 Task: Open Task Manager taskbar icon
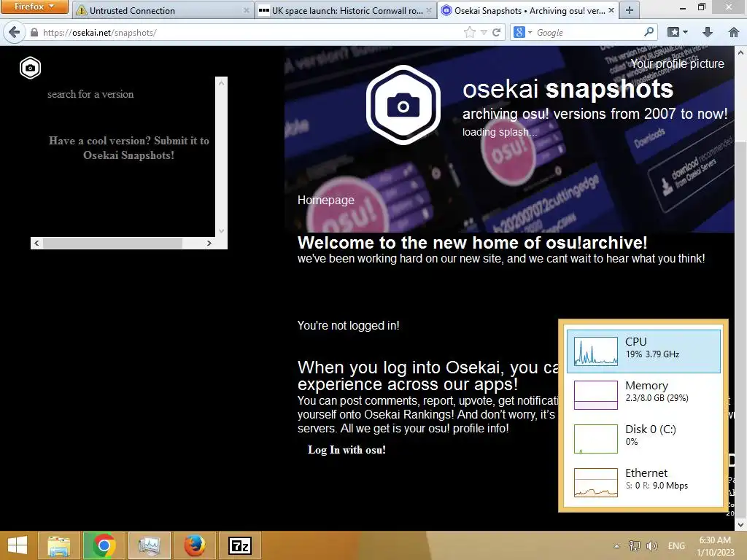(149, 545)
